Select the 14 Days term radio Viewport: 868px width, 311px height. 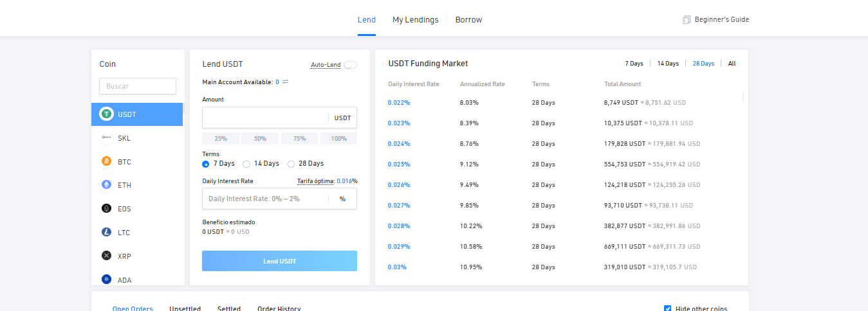coord(246,164)
